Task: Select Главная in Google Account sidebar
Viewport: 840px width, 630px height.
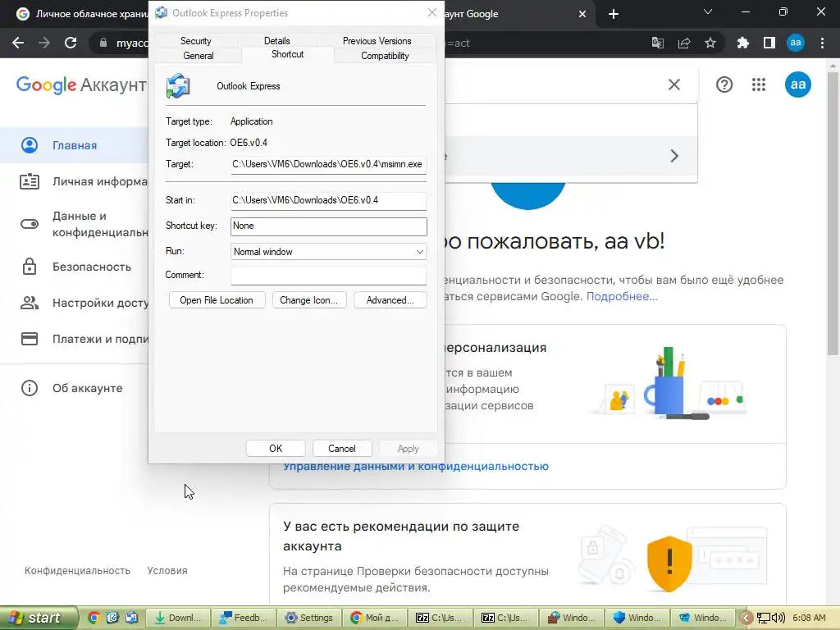Action: [74, 145]
